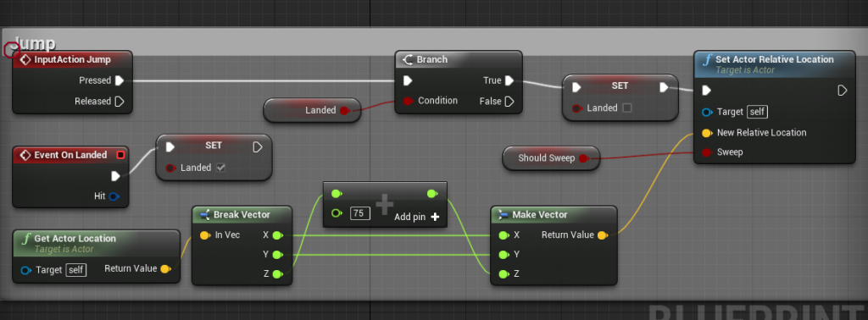Click the self Target field on Get Actor Location
Image resolution: width=868 pixels, height=320 pixels.
[x=75, y=270]
